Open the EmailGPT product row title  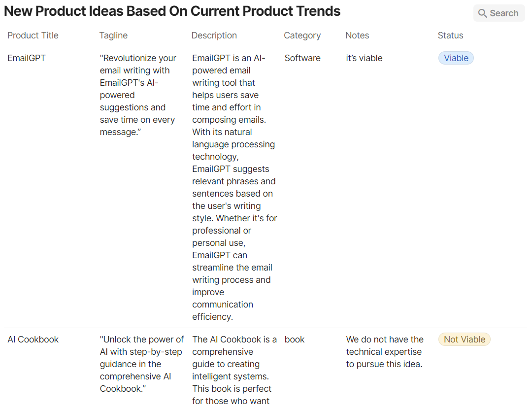pyautogui.click(x=27, y=58)
